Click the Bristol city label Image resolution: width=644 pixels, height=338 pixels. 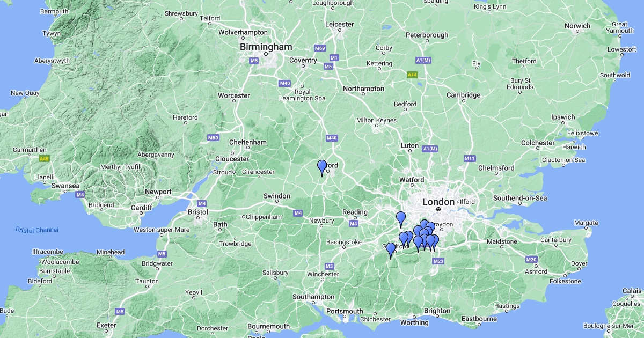tap(197, 212)
